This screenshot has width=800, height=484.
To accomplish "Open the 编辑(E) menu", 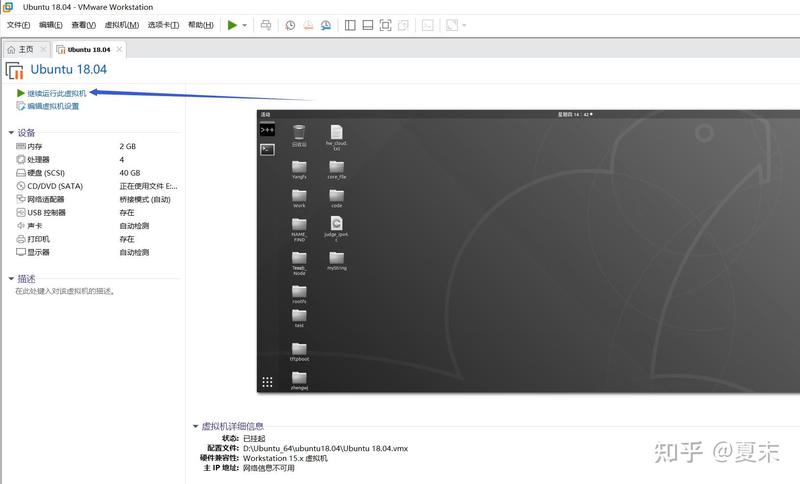I will (51, 25).
